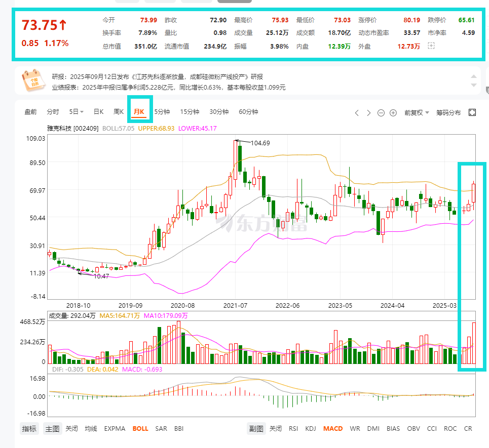489x448 pixels.
Task: Click the 104.69 high price label
Action: [x=260, y=143]
